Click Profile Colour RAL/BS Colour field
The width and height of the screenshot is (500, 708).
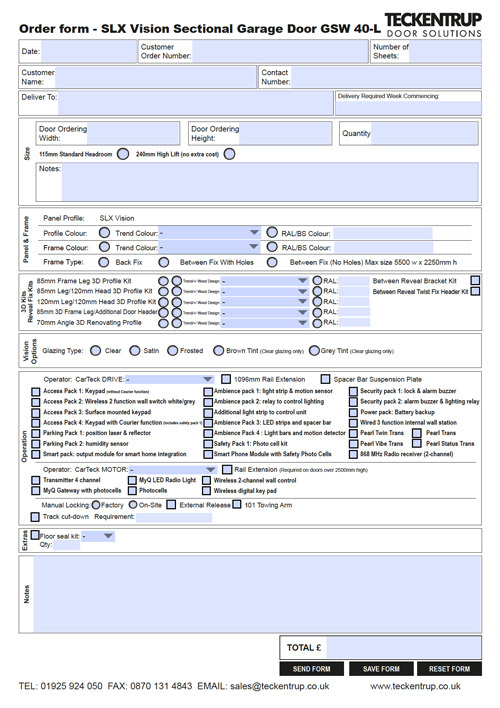click(383, 233)
